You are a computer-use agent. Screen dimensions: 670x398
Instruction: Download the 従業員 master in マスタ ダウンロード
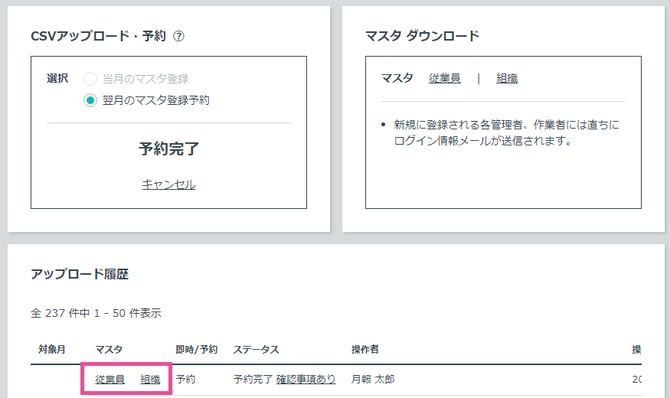445,79
